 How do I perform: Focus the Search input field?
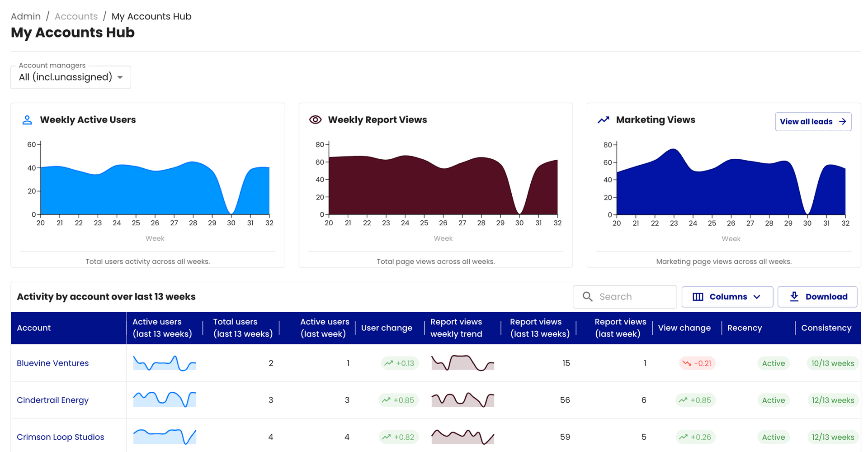(625, 297)
